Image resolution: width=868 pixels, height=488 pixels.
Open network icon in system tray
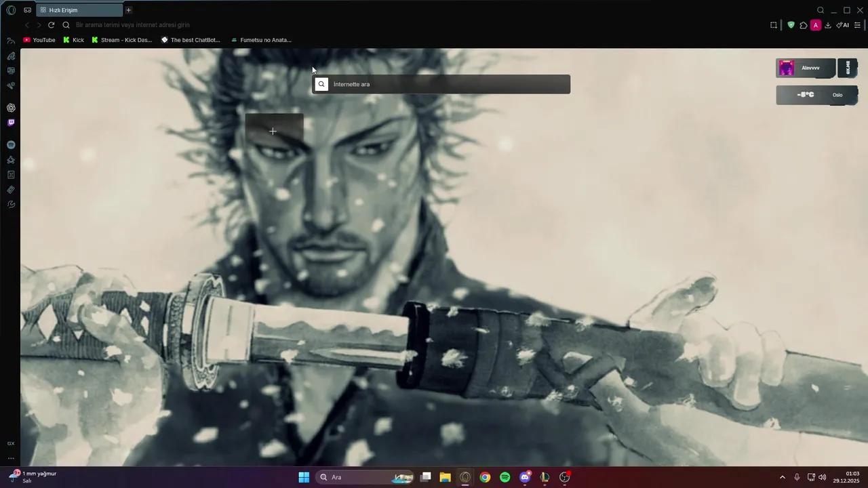pos(811,477)
